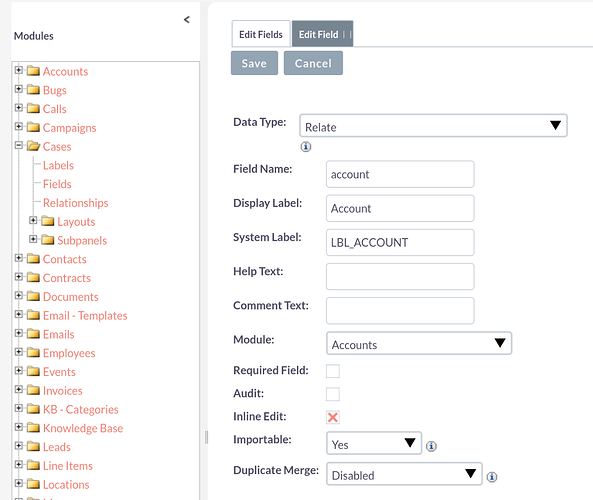The width and height of the screenshot is (593, 500).
Task: Enable the Audit checkbox
Action: tap(333, 394)
